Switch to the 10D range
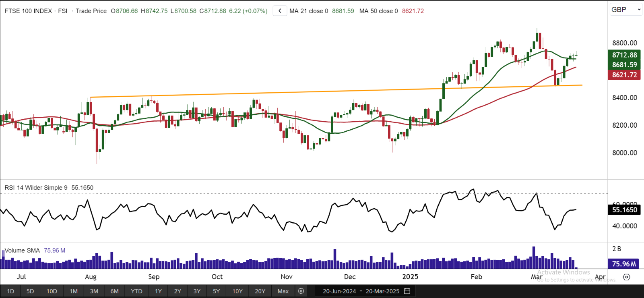Image resolution: width=644 pixels, height=298 pixels. point(52,291)
